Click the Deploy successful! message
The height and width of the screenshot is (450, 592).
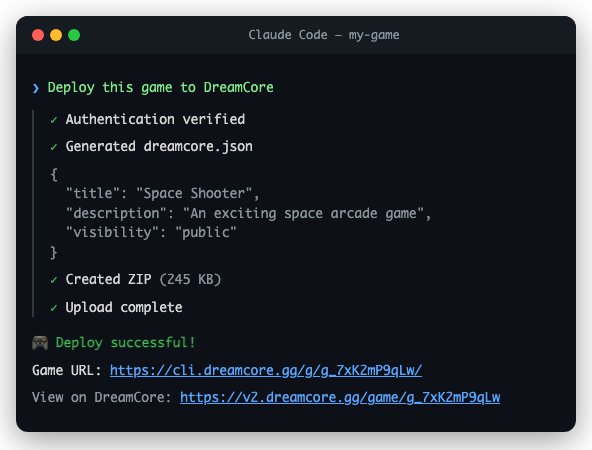click(125, 343)
